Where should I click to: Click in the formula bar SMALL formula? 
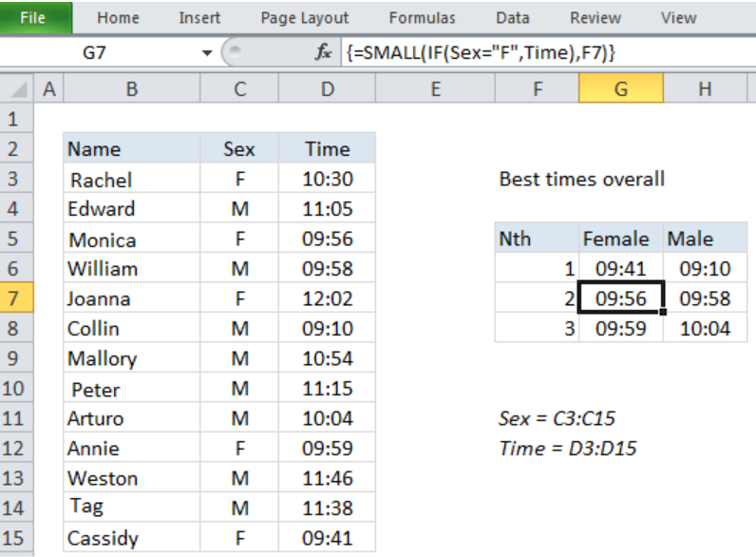coord(481,52)
